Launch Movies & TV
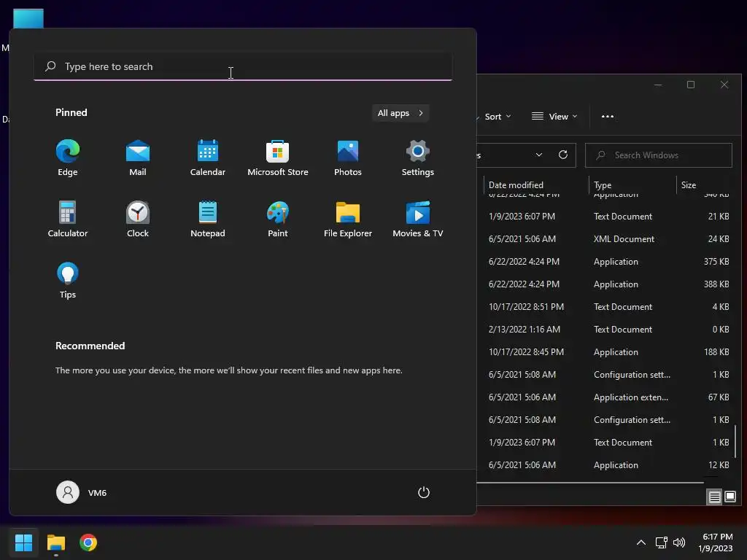The image size is (747, 560). tap(418, 219)
